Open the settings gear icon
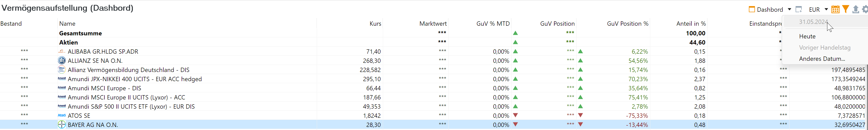This screenshot has width=868, height=130. [865, 9]
